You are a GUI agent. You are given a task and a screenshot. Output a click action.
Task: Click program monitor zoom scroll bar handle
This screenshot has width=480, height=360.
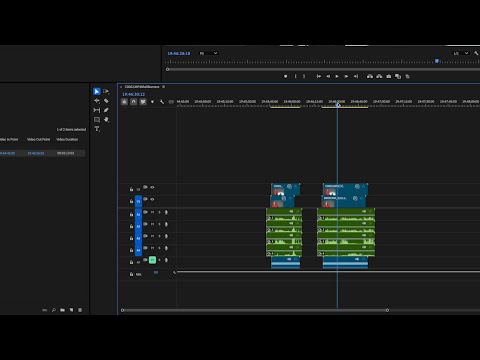click(x=168, y=69)
